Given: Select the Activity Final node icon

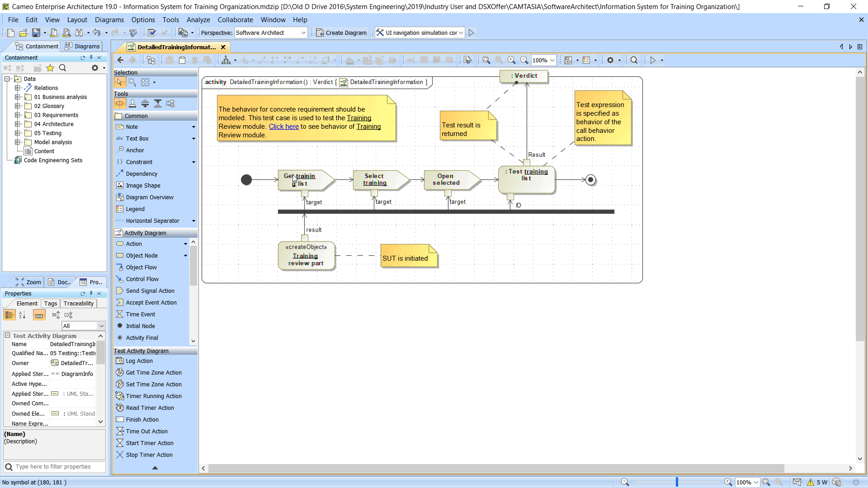Looking at the screenshot, I should [119, 337].
